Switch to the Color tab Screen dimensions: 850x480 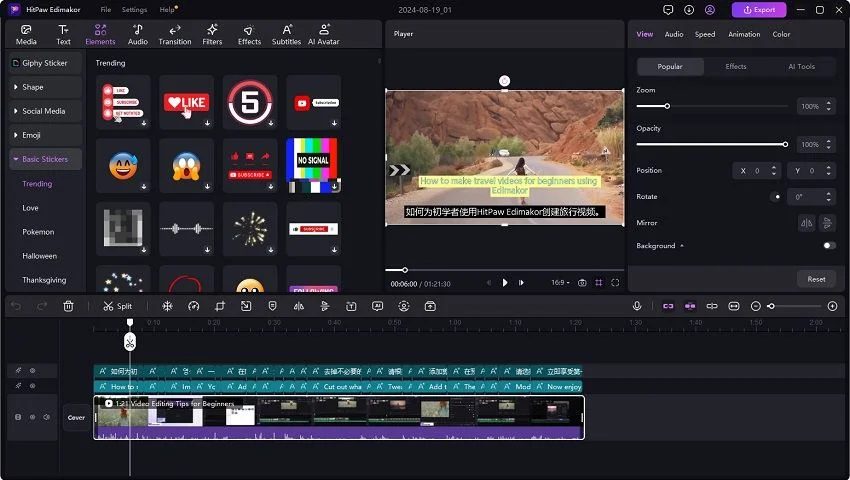coord(781,34)
